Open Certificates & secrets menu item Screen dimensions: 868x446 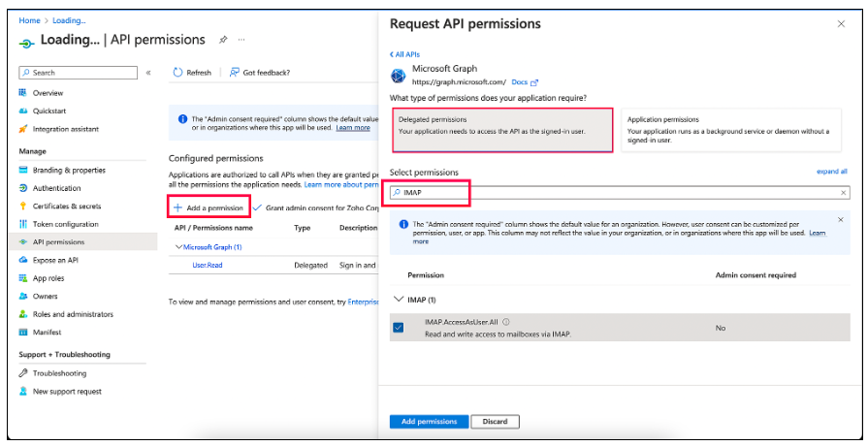(66, 206)
